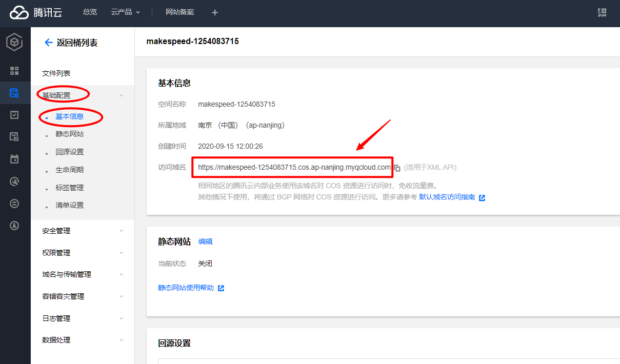Click the region value 南京 (中国) (ap-nanjing)

click(242, 125)
